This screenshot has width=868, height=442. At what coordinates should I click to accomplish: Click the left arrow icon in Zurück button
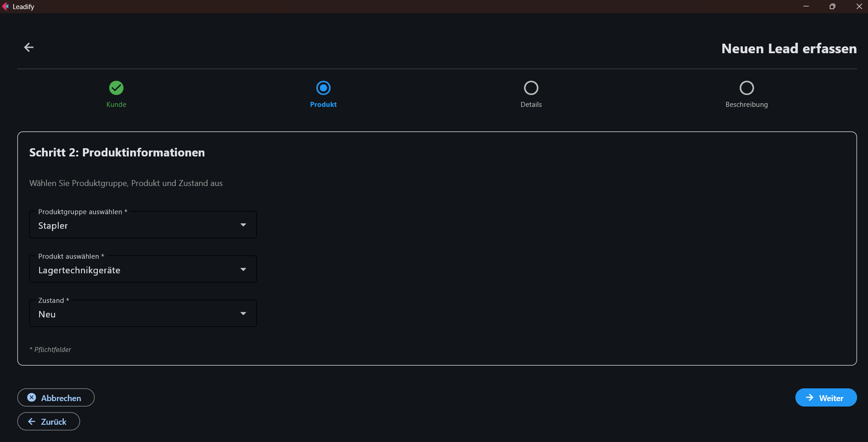31,422
